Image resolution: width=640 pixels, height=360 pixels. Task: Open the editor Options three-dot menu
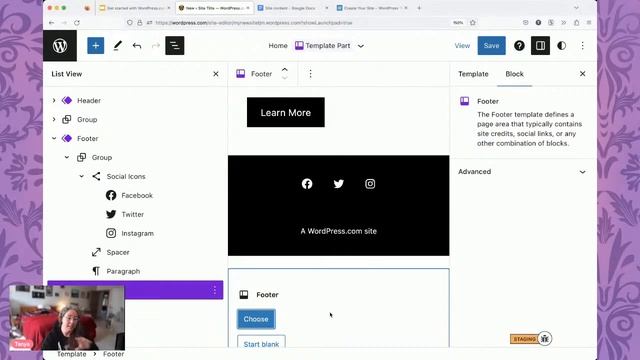582,46
